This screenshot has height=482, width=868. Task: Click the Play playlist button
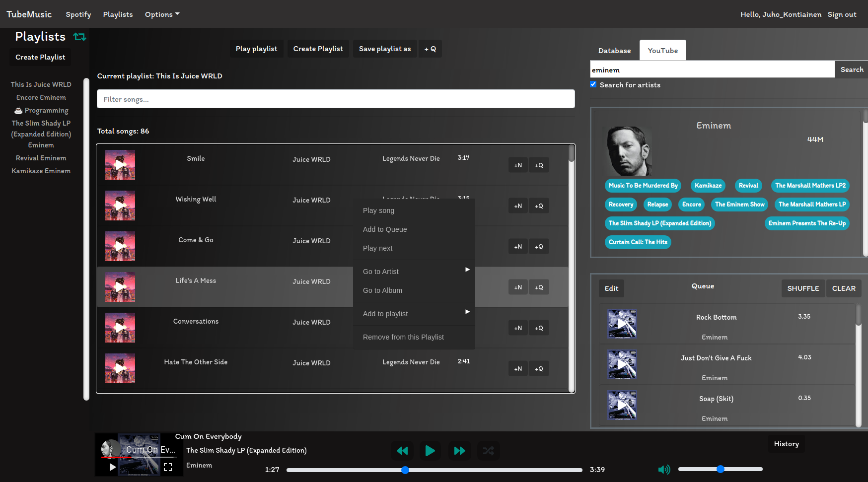point(256,49)
